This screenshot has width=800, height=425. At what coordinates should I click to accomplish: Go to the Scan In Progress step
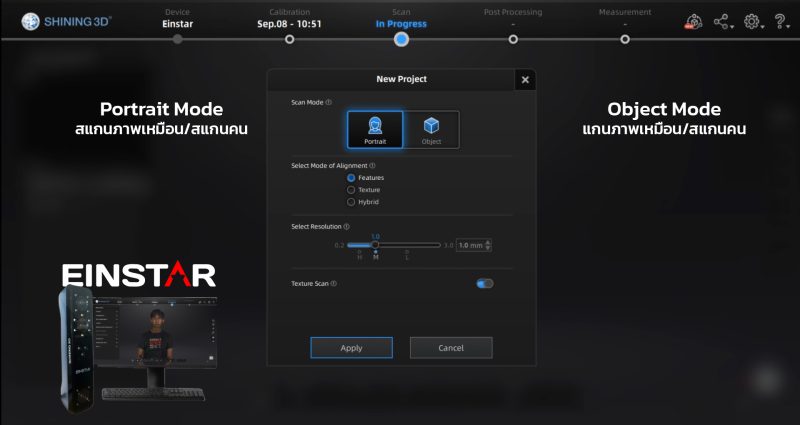tap(401, 18)
